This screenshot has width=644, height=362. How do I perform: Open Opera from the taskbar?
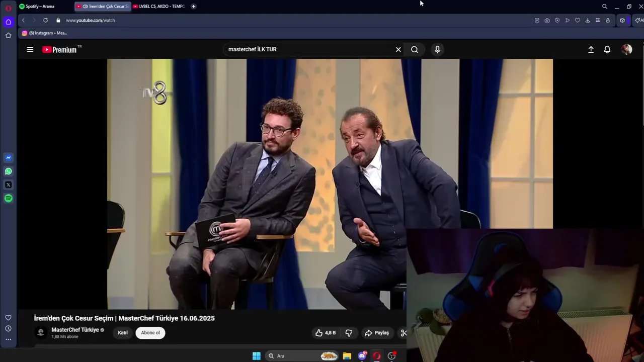(x=377, y=356)
